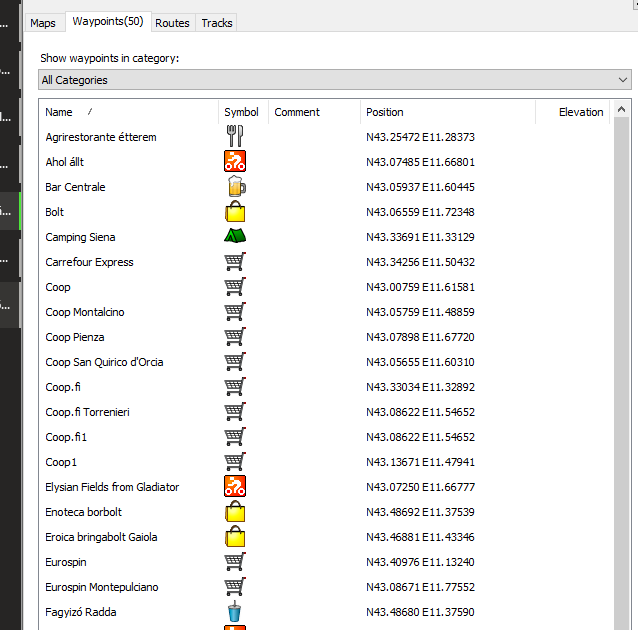Click the scrollbar up arrow of waypoint list

tap(621, 109)
